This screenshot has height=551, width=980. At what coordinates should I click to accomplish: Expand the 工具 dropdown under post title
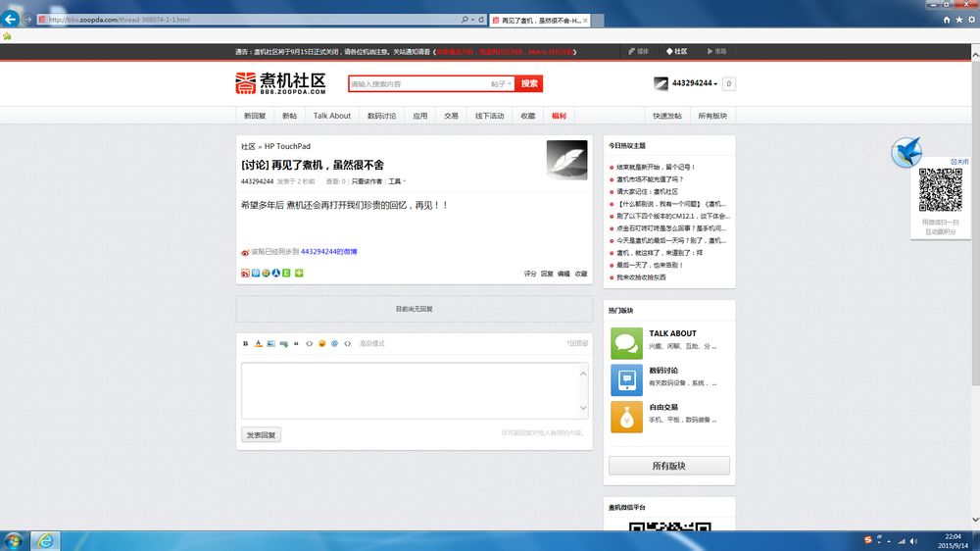point(397,181)
